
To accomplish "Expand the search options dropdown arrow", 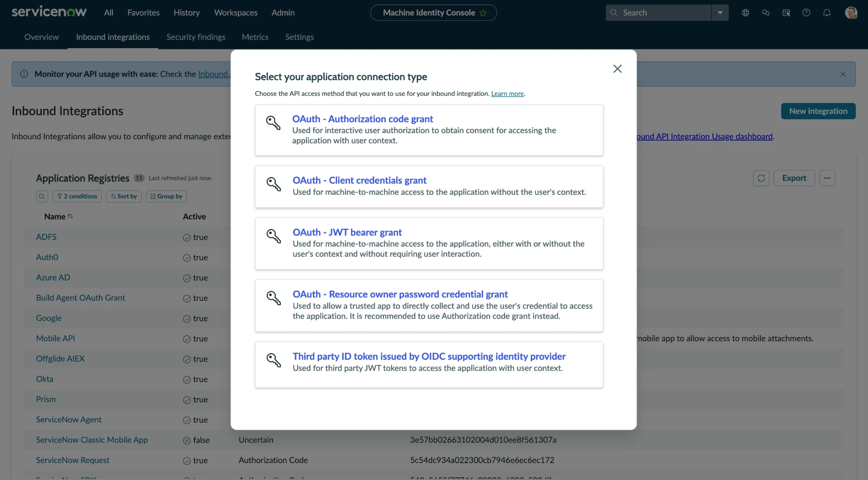I will tap(720, 13).
